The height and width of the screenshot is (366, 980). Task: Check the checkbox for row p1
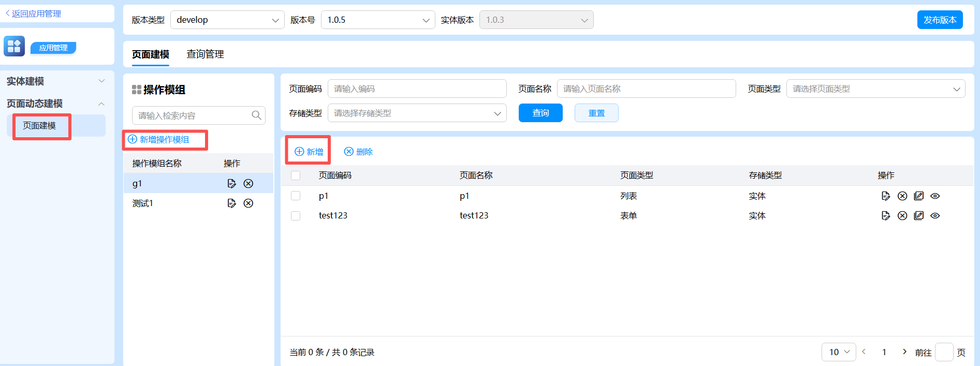[296, 196]
